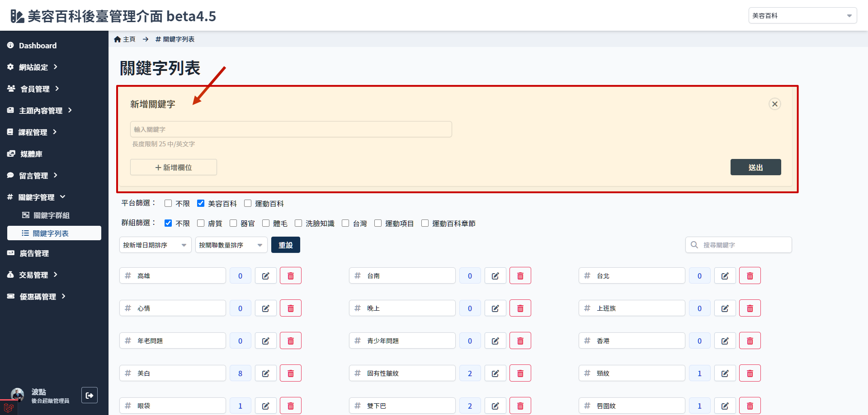Open 按新增日期排序 sort dropdown
This screenshot has width=868, height=415.
point(156,245)
